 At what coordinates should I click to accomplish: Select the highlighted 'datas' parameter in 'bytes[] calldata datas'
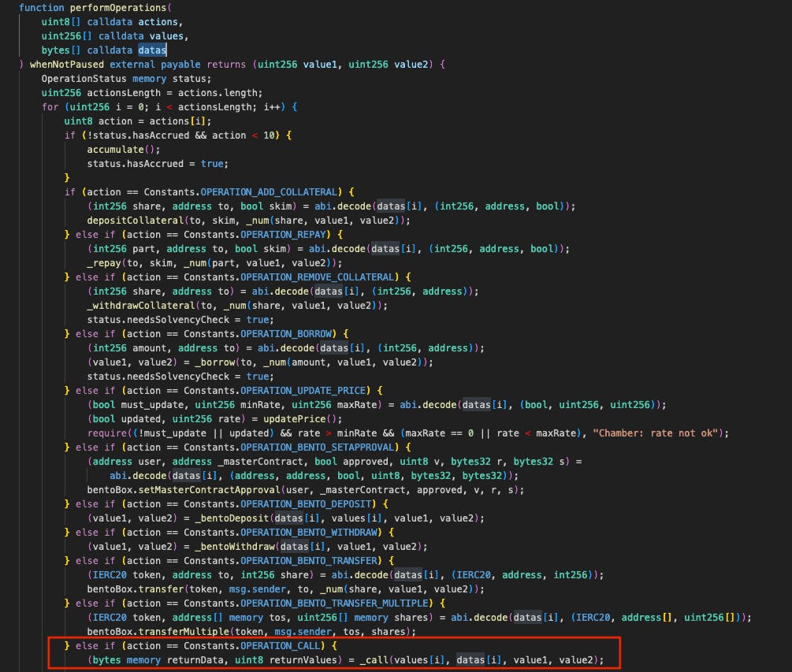pyautogui.click(x=152, y=50)
